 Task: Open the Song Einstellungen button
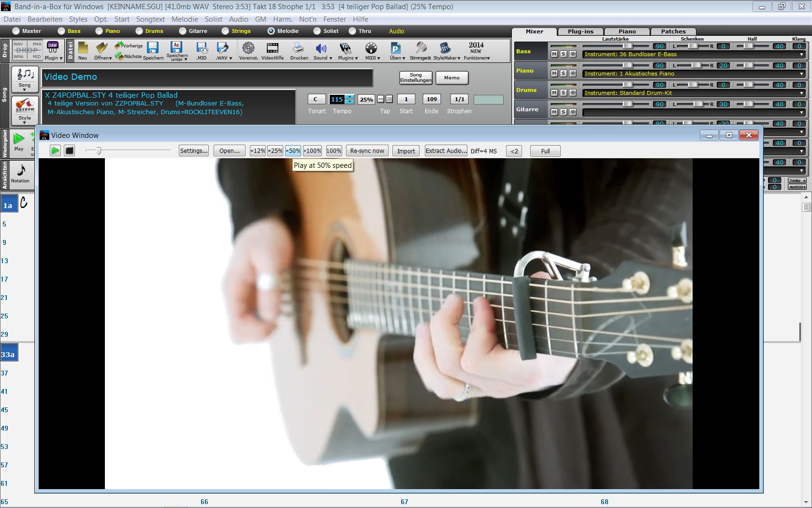click(415, 77)
